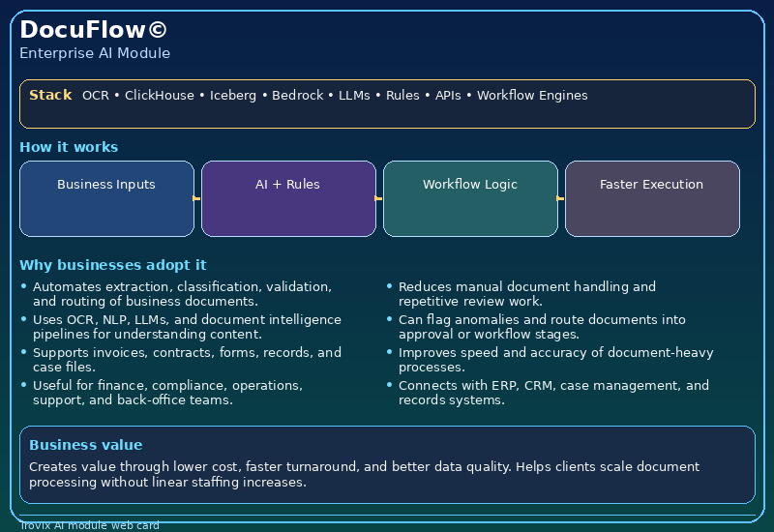Open the Faster Execution step box

point(652,198)
